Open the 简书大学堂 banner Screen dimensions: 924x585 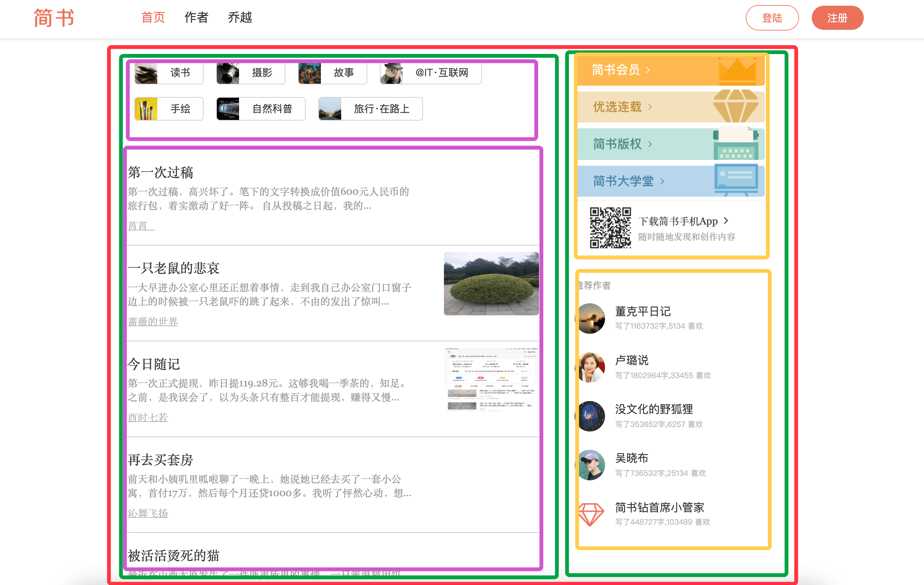pos(671,181)
